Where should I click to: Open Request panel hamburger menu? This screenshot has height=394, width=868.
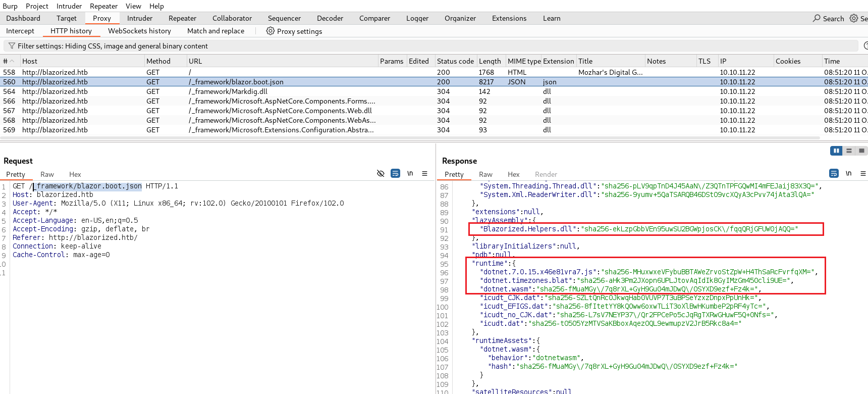coord(424,173)
